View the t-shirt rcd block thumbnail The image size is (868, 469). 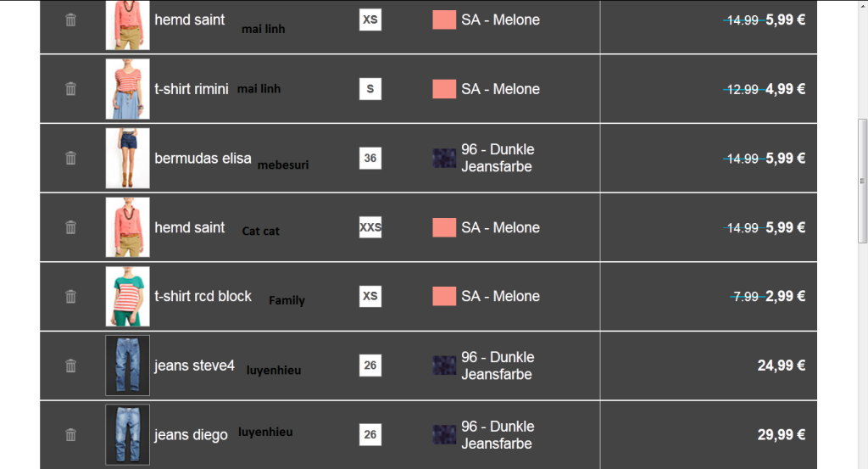(127, 296)
